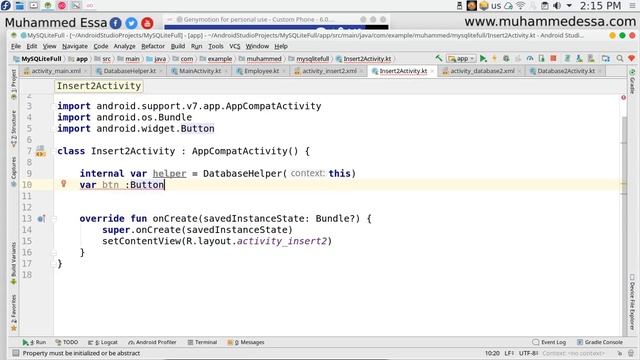Toggle the Build Variants side panel button
This screenshot has width=640, height=360.
pos(13,263)
